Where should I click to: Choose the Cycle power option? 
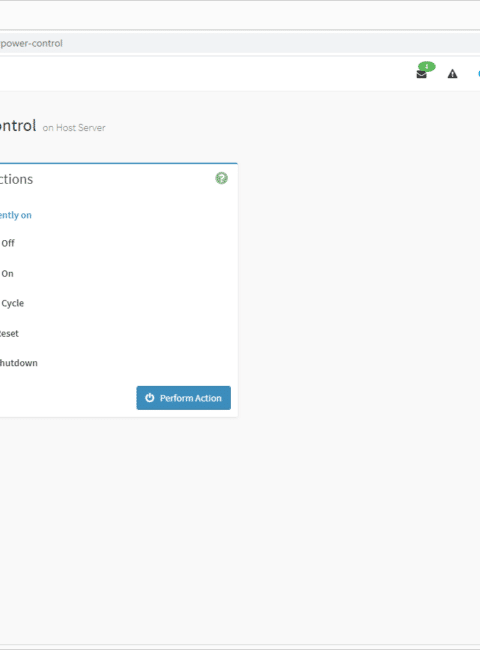(12, 303)
